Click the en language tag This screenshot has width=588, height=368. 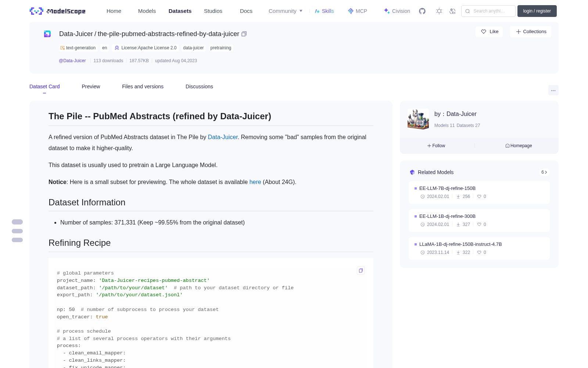point(105,48)
